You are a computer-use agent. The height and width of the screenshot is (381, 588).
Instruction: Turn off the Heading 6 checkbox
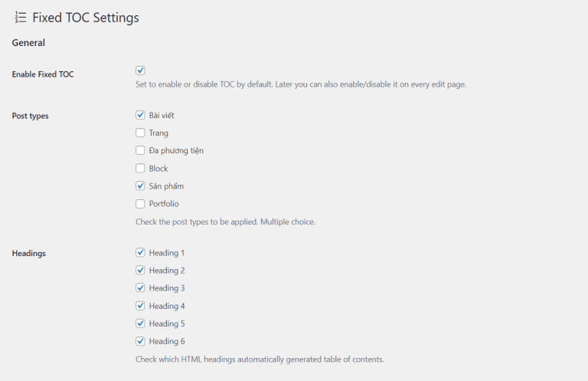pyautogui.click(x=140, y=341)
